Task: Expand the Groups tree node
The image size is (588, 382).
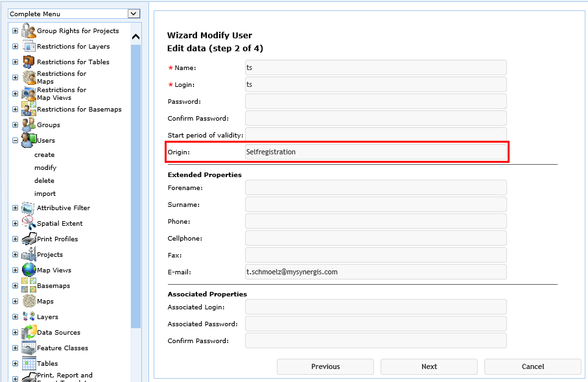Action: 14,125
